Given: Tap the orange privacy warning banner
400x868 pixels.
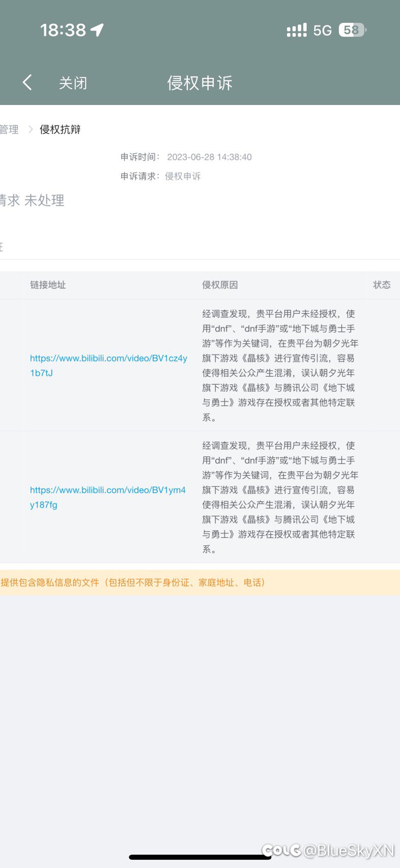Looking at the screenshot, I should pyautogui.click(x=200, y=582).
